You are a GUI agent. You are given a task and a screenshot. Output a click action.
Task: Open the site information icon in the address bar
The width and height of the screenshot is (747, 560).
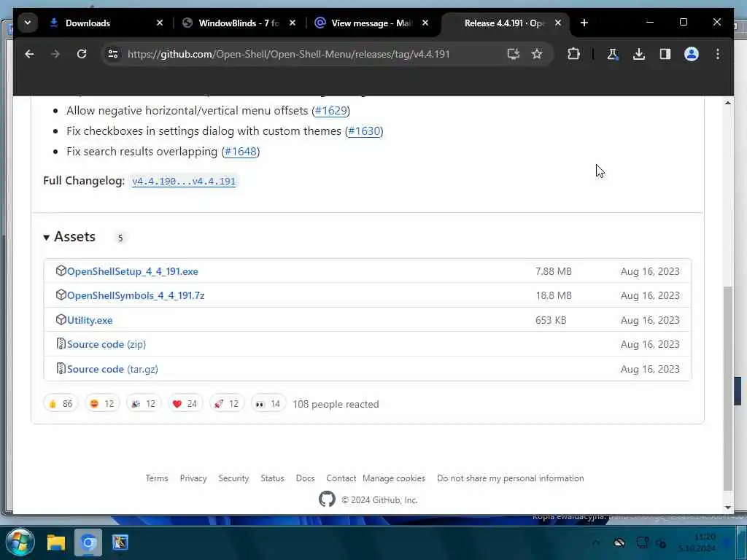click(113, 54)
